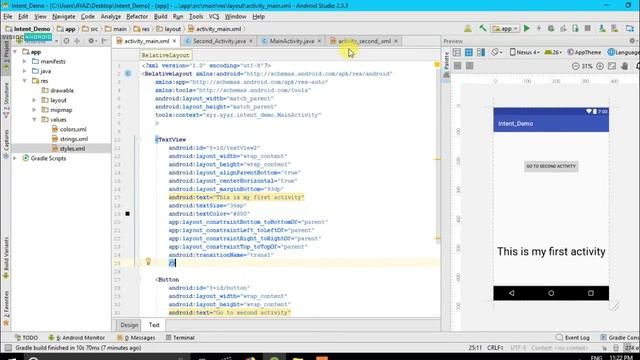Viewport: 640px width, 360px height.
Task: Show Blueprint surface in preview
Action: point(469,52)
